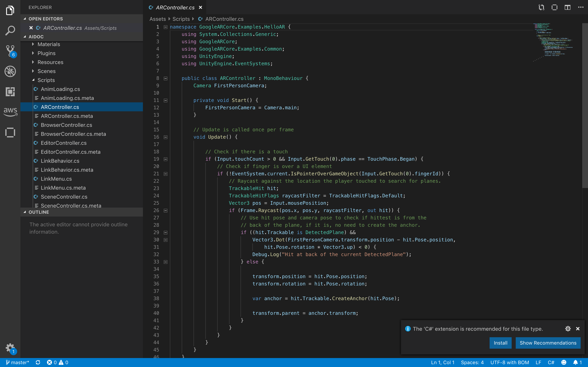Open LinkMenu.cs from the file tree
Image resolution: width=588 pixels, height=367 pixels.
[56, 179]
